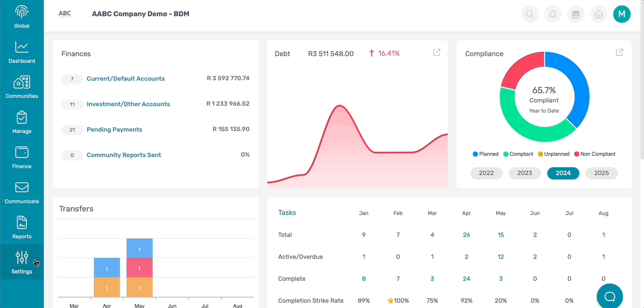The image size is (644, 308).
Task: Click the pink May transfers bar segment
Action: click(x=139, y=268)
